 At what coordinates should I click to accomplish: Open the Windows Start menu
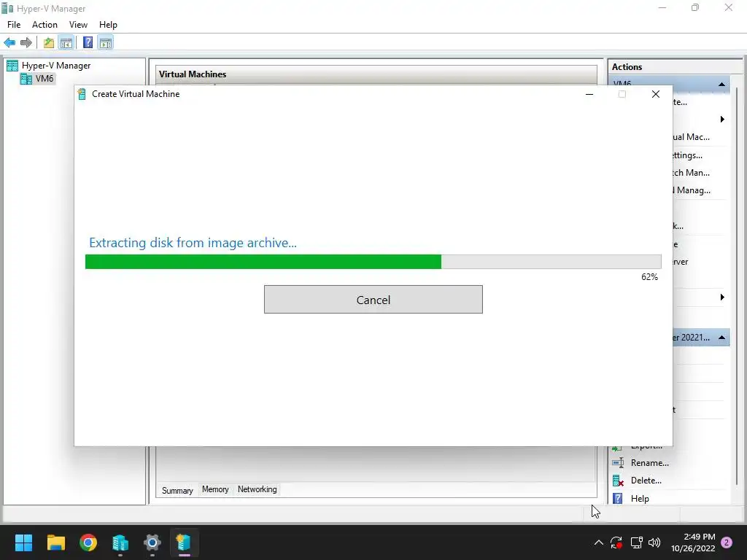[23, 542]
